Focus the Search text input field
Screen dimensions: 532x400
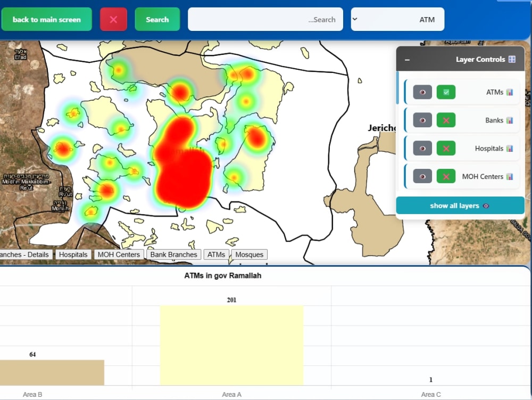(265, 19)
